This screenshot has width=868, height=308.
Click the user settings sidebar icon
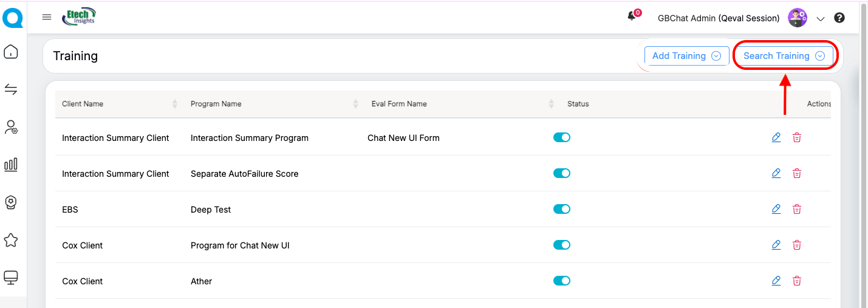coord(11,128)
